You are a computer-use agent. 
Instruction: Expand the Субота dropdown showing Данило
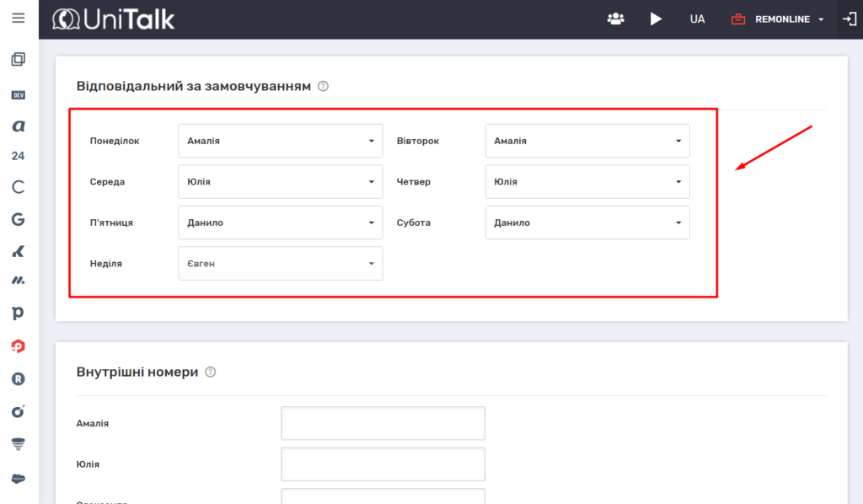587,223
